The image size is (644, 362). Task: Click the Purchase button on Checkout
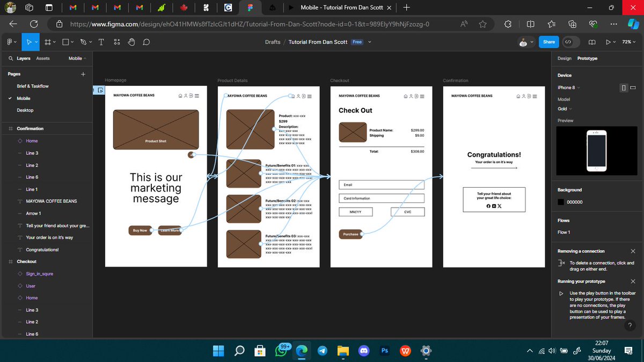point(350,234)
